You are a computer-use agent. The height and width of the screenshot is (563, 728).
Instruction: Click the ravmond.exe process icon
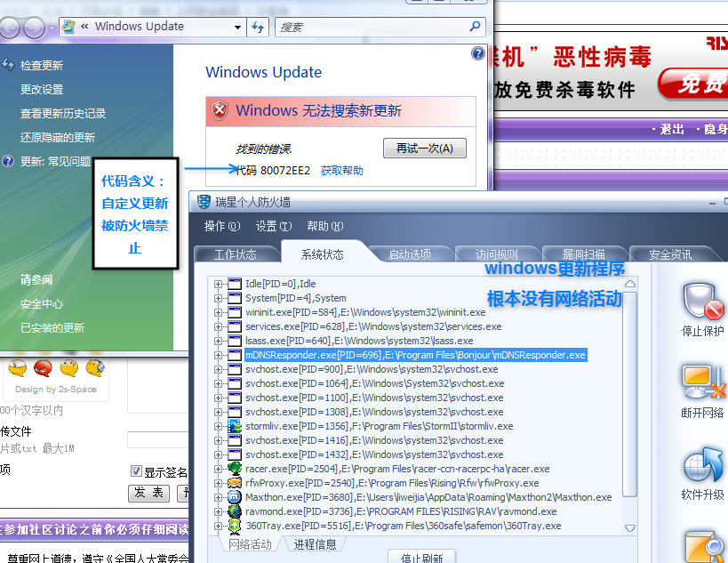[235, 511]
